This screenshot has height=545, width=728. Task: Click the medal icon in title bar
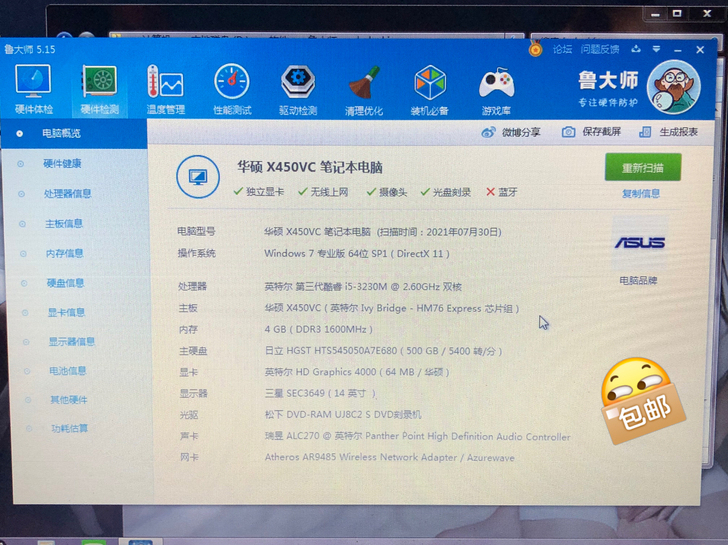[535, 49]
